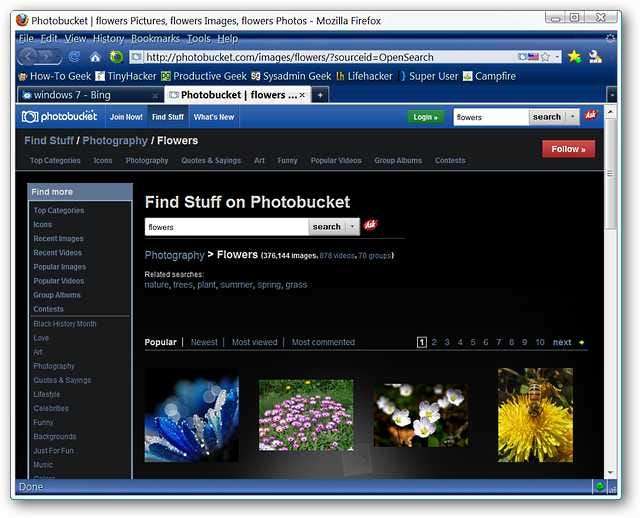Open the Bookmarks menu
640x518 pixels.
click(x=155, y=38)
